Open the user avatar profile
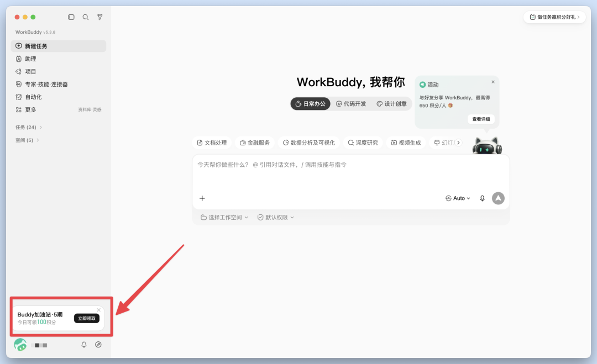Screen dimensions: 597x364 [20, 345]
